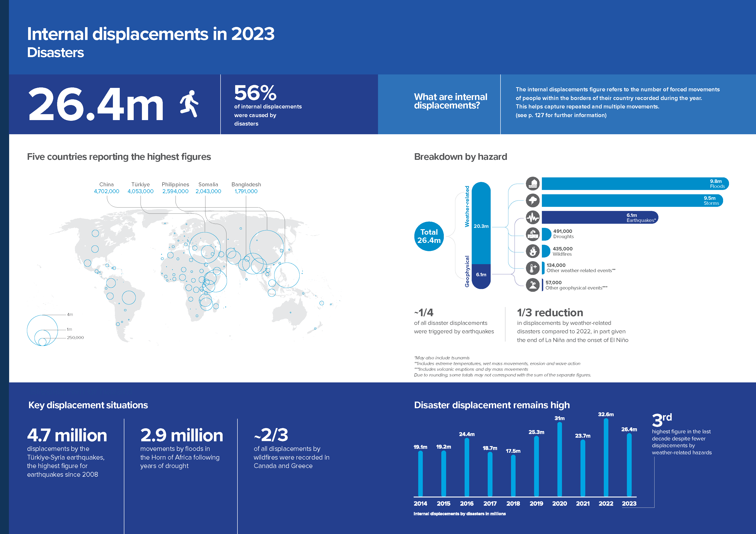Select the volcano geophysical events icon

point(533,285)
